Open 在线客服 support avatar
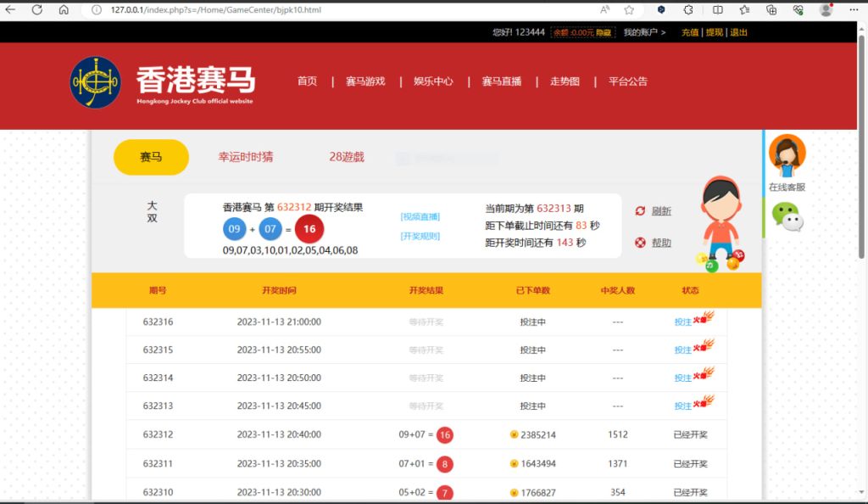This screenshot has width=868, height=504. pos(787,155)
